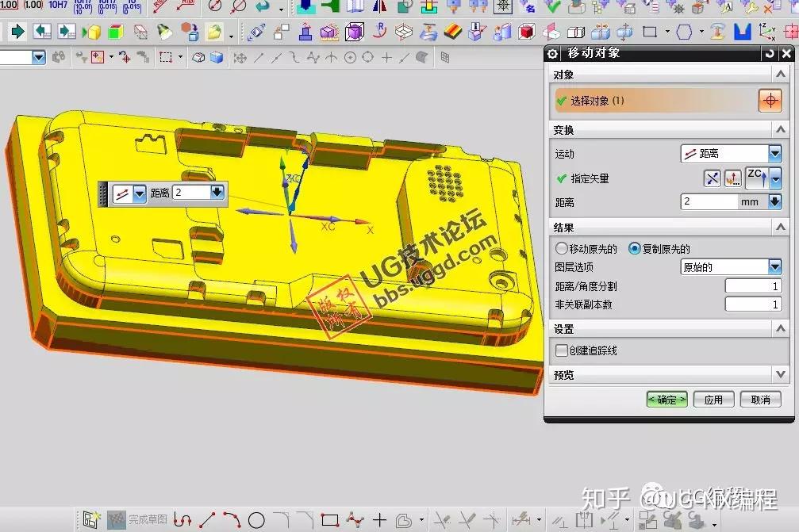Activate the Quick Trim sketch tool
799x532 pixels.
[442, 520]
